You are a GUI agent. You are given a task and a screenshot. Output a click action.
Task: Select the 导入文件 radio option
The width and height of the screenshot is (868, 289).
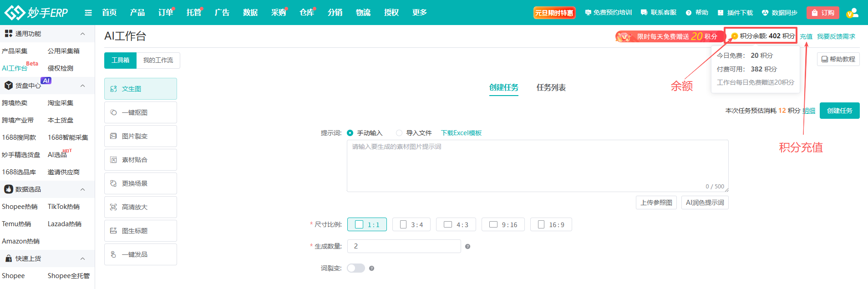399,133
